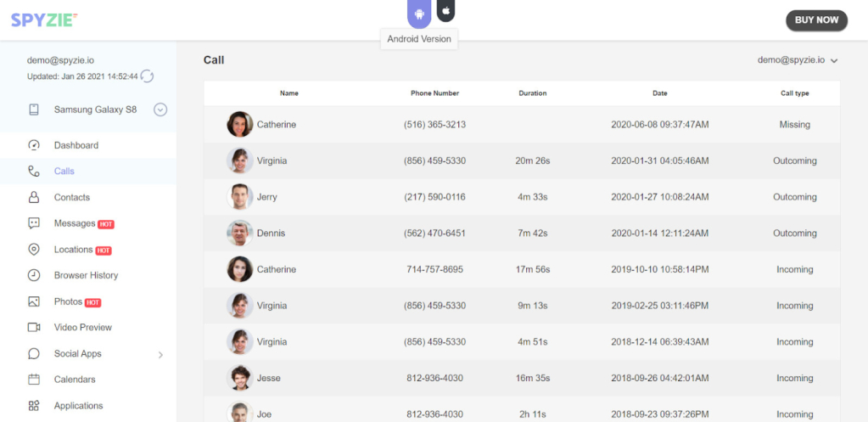
Task: Click Virginia's avatar in the 9m 13s row
Action: click(239, 305)
